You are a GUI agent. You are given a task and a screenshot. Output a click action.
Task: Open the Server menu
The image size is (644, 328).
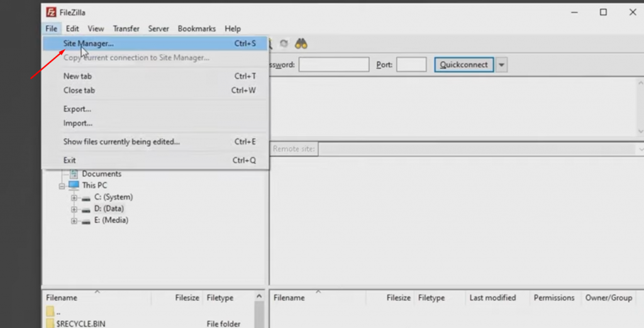[x=158, y=29]
